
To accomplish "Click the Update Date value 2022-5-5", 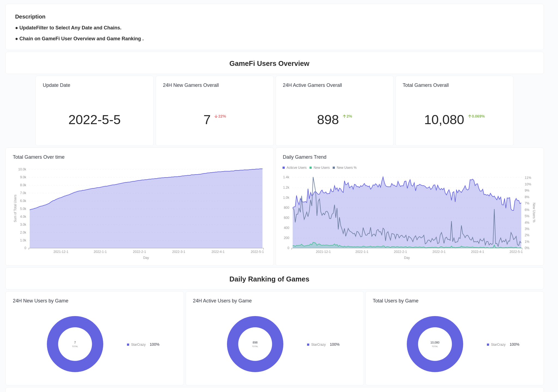I will coord(94,120).
